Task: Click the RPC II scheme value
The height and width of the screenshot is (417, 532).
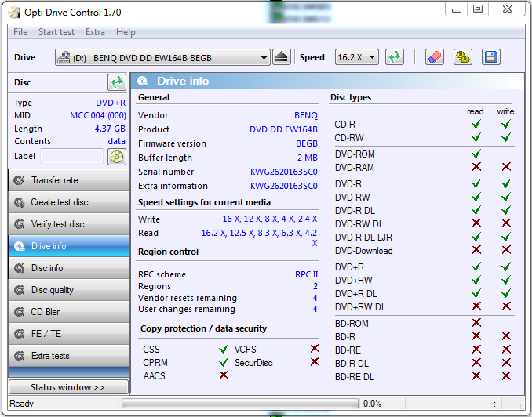Action: tap(306, 274)
